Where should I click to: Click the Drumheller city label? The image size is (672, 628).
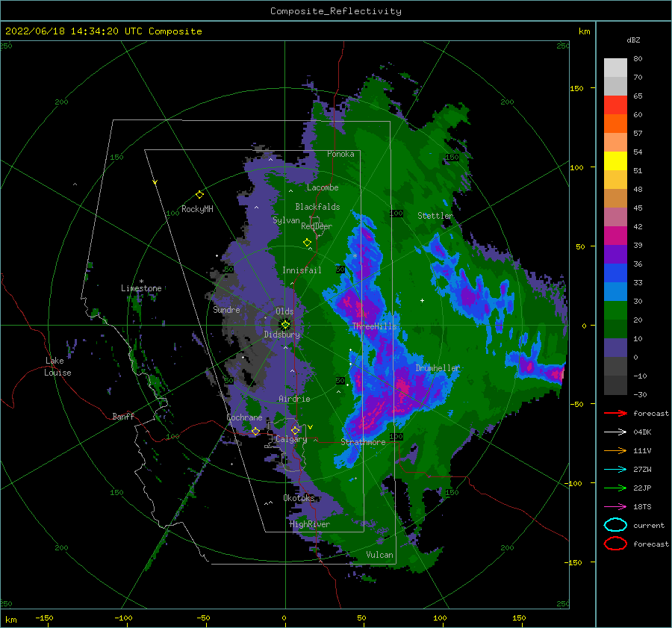pos(438,368)
